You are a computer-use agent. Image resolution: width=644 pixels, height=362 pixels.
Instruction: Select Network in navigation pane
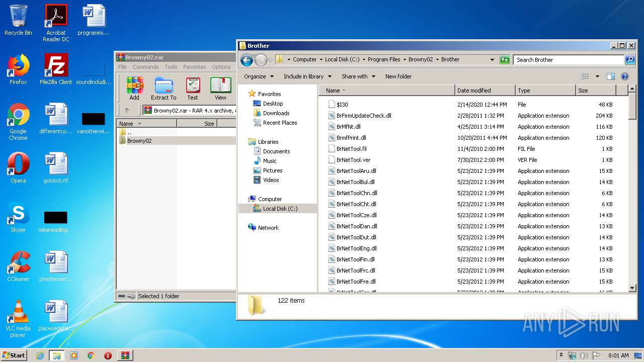[x=268, y=228]
